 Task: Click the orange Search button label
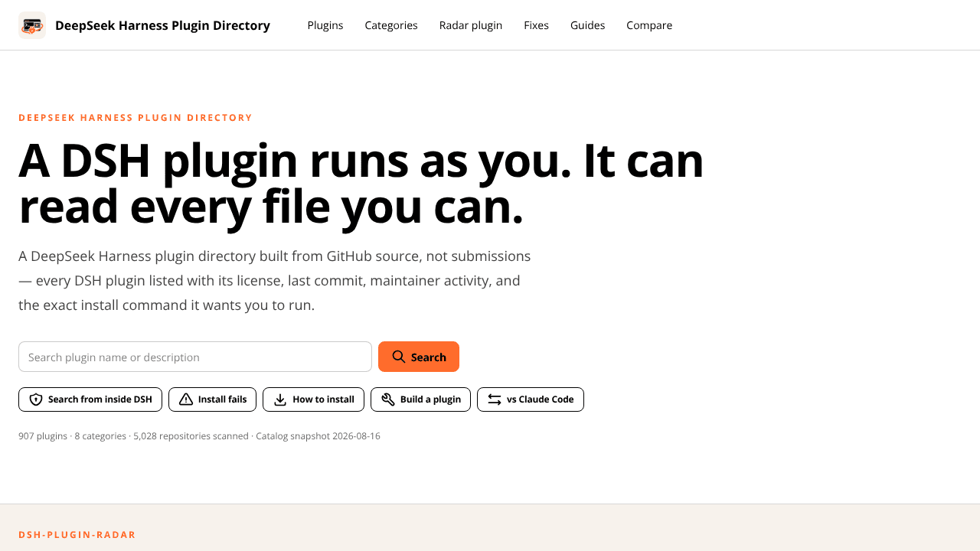(429, 357)
